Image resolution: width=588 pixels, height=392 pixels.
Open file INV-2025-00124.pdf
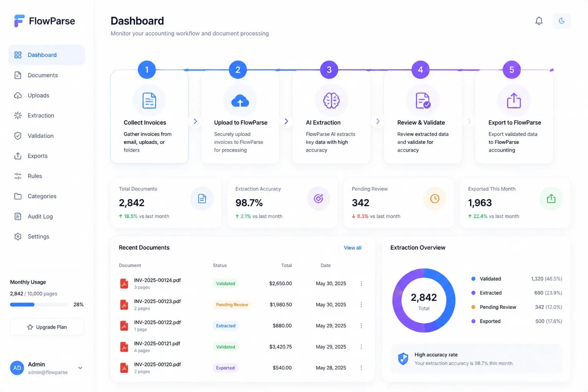(157, 280)
